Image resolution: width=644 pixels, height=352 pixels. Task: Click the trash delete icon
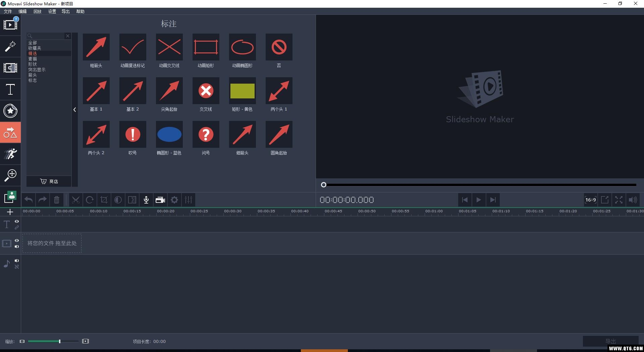[57, 200]
